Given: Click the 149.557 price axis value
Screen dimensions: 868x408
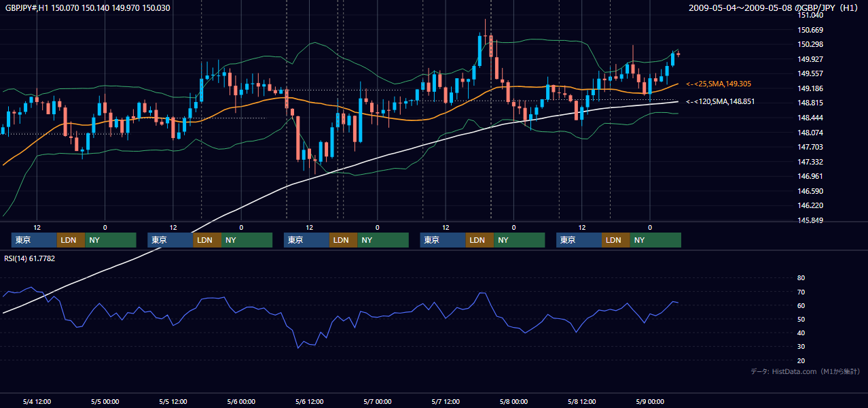Looking at the screenshot, I should 810,74.
